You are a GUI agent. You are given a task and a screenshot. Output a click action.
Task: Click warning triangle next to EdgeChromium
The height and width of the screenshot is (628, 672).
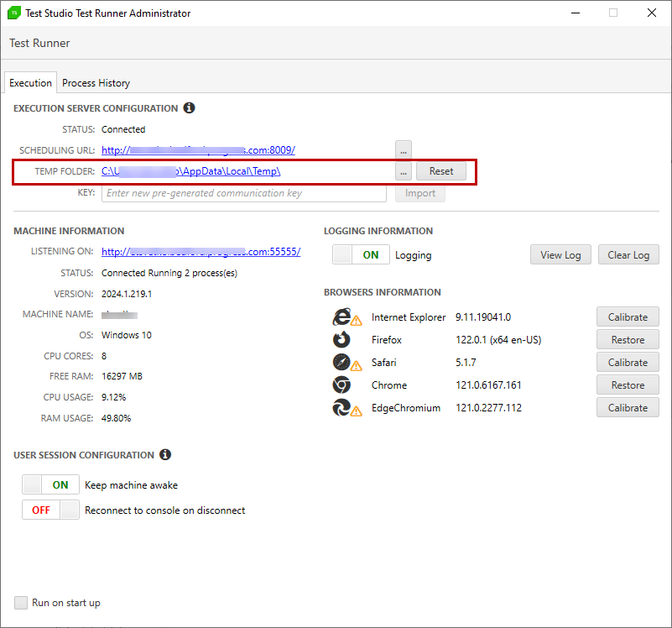click(357, 411)
